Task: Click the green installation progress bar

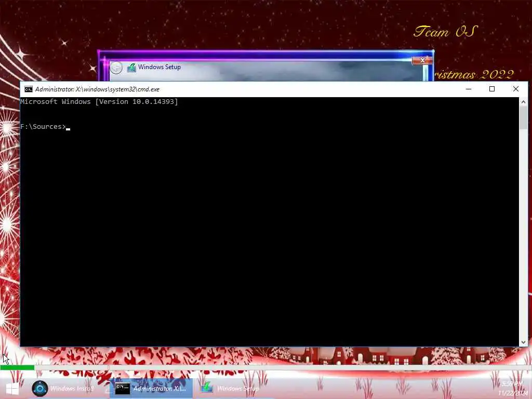Action: click(17, 367)
